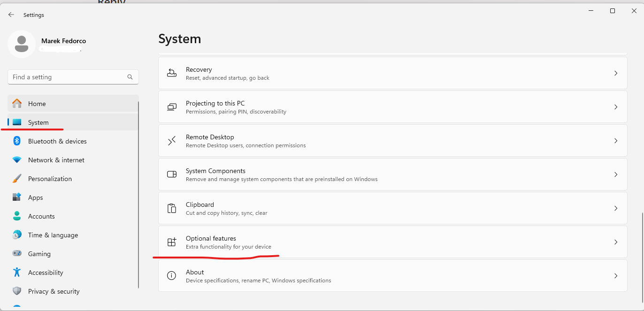The height and width of the screenshot is (311, 644).
Task: Open the About settings row
Action: [x=393, y=276]
